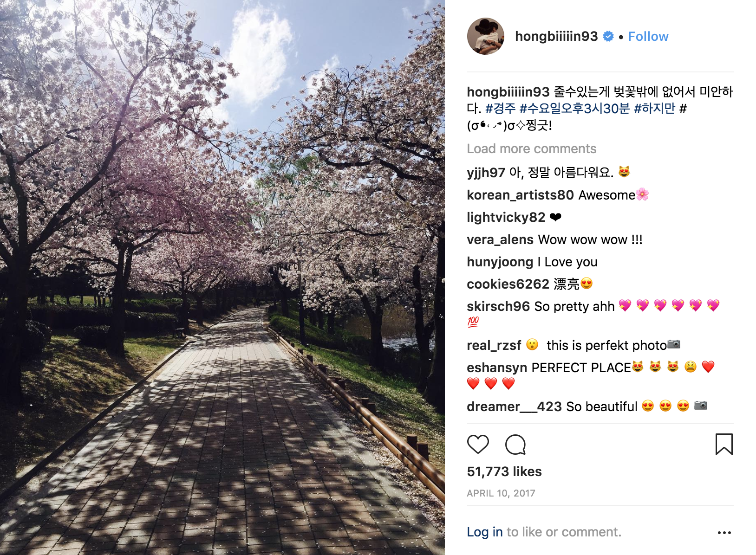Screen dimensions: 756x555
Task: Open the hongbiiiiin93 username in header
Action: tap(556, 36)
